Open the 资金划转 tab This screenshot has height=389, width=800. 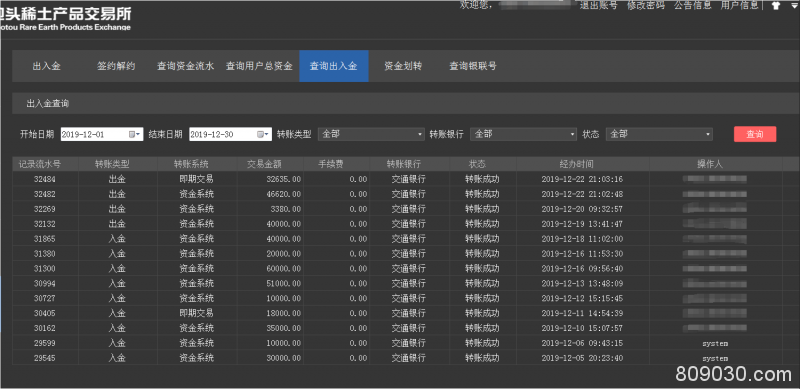403,66
